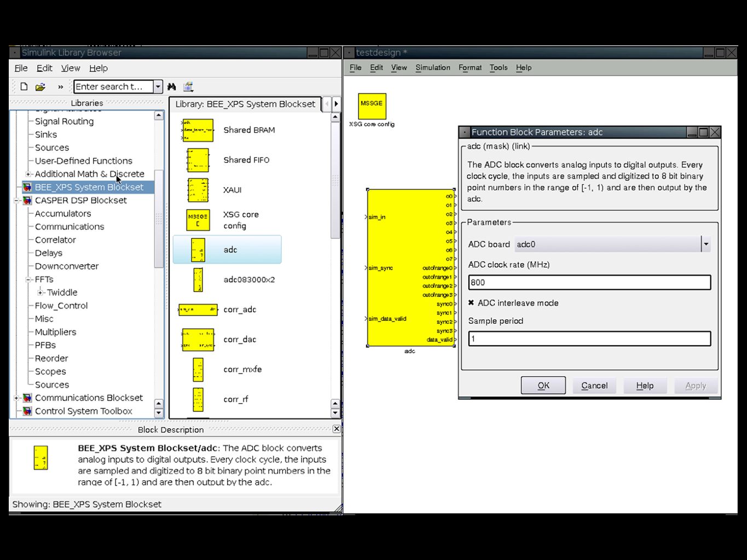Close the Block Description pane
Image resolution: width=747 pixels, height=560 pixels.
click(x=336, y=429)
